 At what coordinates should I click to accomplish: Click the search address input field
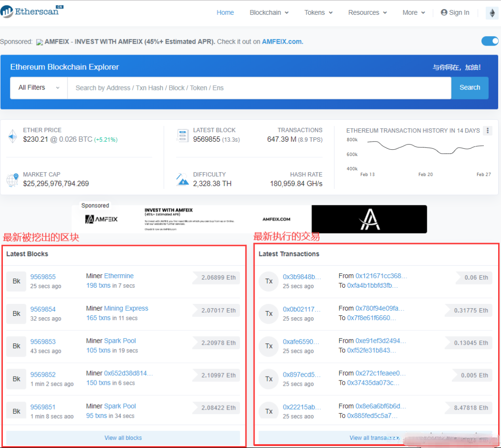click(259, 88)
